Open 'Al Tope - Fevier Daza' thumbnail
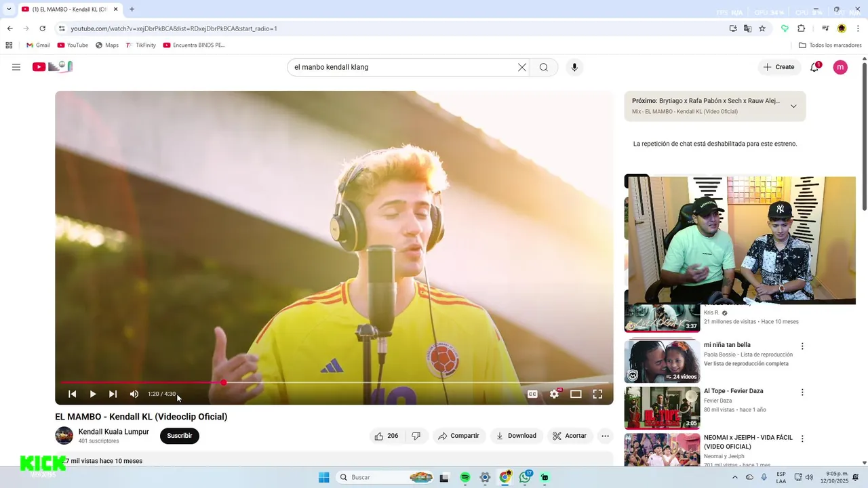The image size is (868, 488). click(x=663, y=408)
